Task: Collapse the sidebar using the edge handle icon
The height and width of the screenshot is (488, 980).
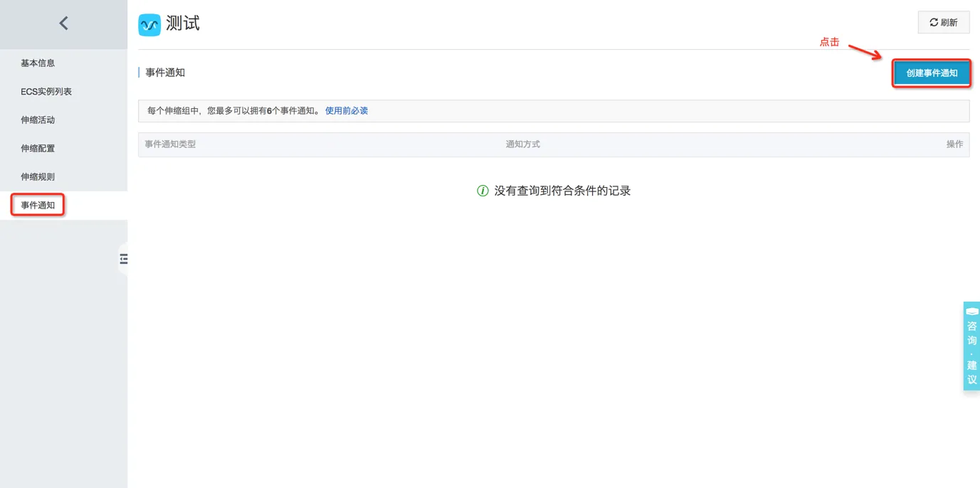Action: point(123,260)
